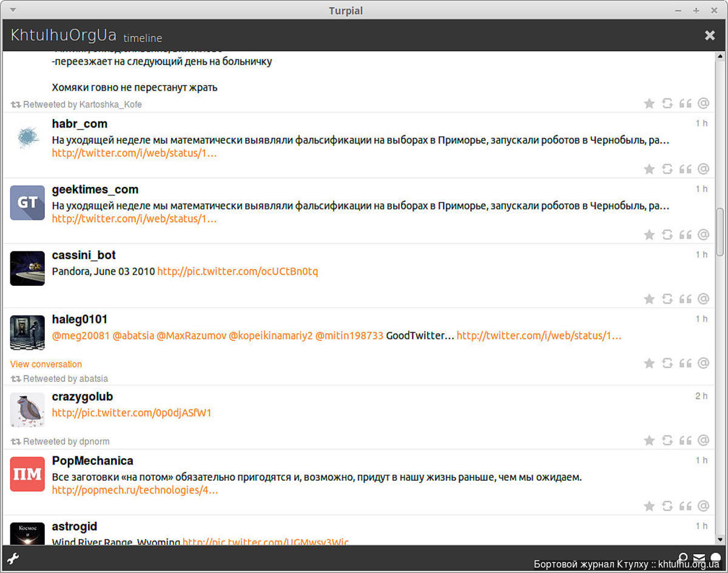
Task: Favorite the haleg0101 tweet
Action: (x=649, y=363)
